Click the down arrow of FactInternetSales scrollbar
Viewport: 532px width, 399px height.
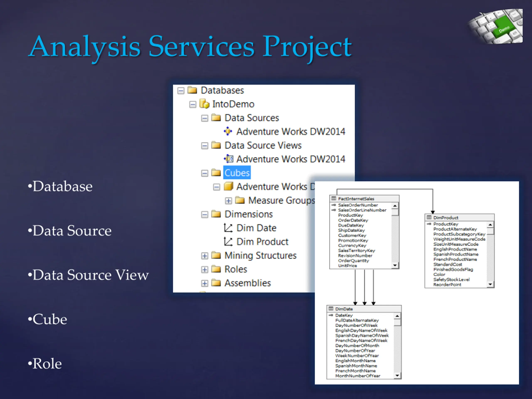[395, 265]
